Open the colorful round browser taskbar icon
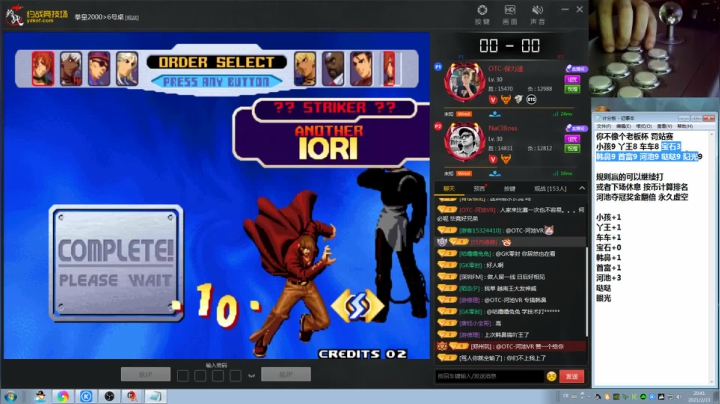The height and width of the screenshot is (404, 720). tap(63, 397)
